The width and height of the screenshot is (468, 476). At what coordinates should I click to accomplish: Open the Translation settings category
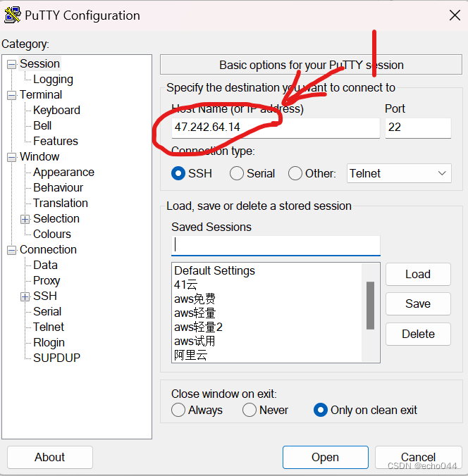61,203
